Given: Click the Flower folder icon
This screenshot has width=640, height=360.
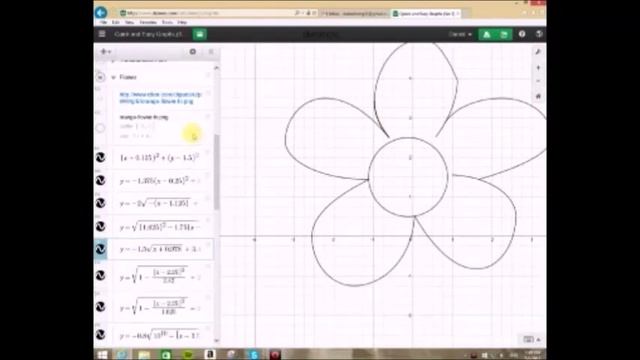Looking at the screenshot, I should point(100,77).
